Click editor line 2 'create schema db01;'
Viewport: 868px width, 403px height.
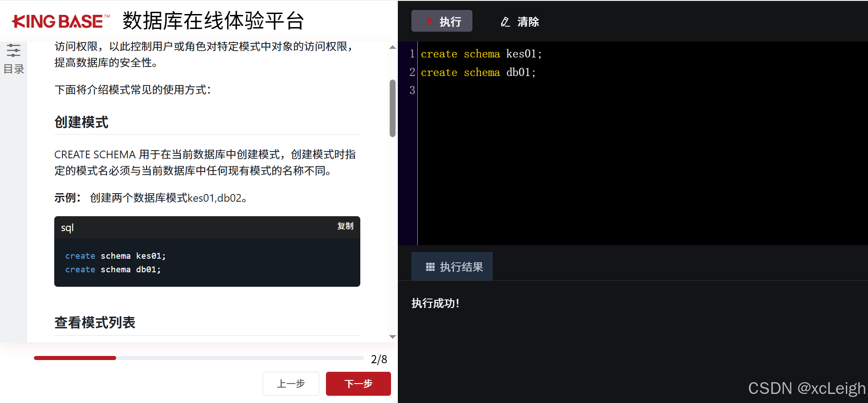(x=478, y=72)
